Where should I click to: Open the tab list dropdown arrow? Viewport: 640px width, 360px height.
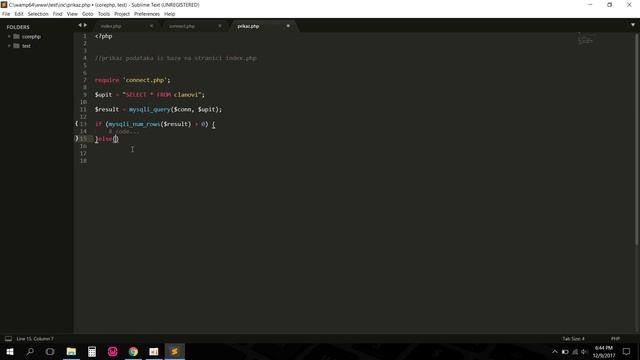pos(633,25)
